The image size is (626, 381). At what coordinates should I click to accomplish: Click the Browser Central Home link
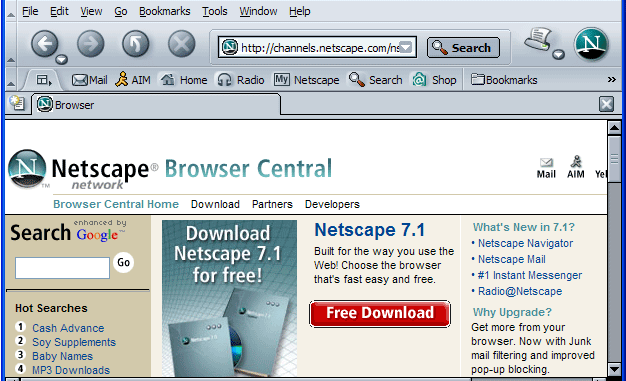click(x=116, y=204)
